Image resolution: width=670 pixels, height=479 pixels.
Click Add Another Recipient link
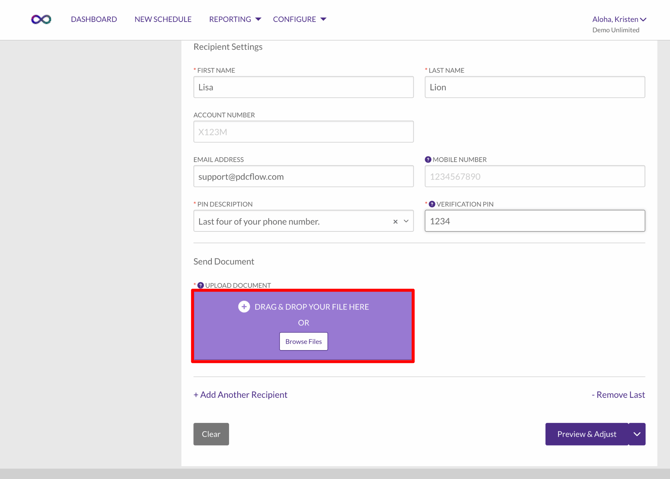[240, 395]
